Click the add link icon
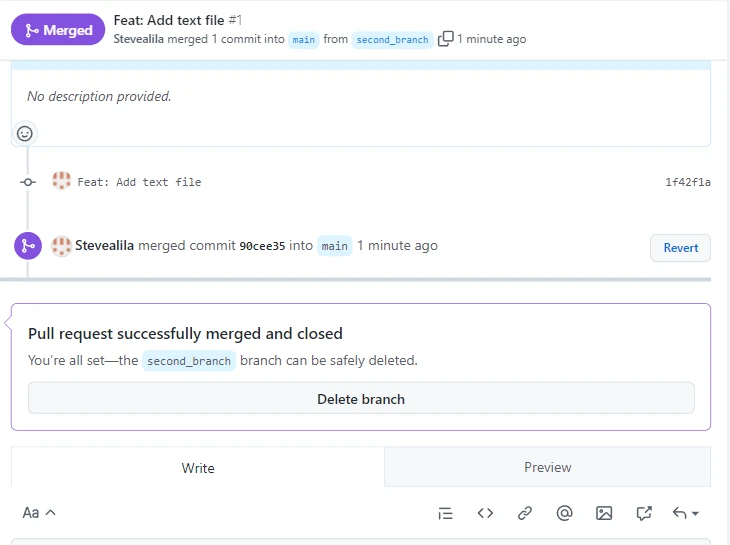 coord(525,513)
